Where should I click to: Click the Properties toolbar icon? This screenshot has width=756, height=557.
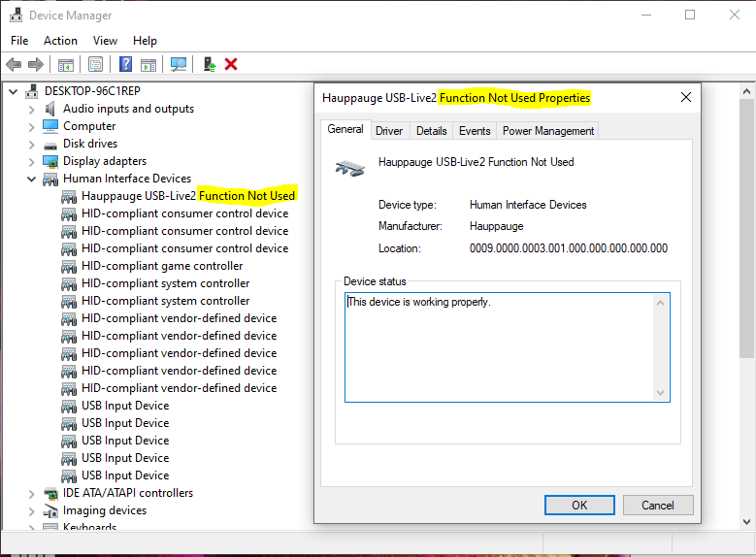point(95,64)
